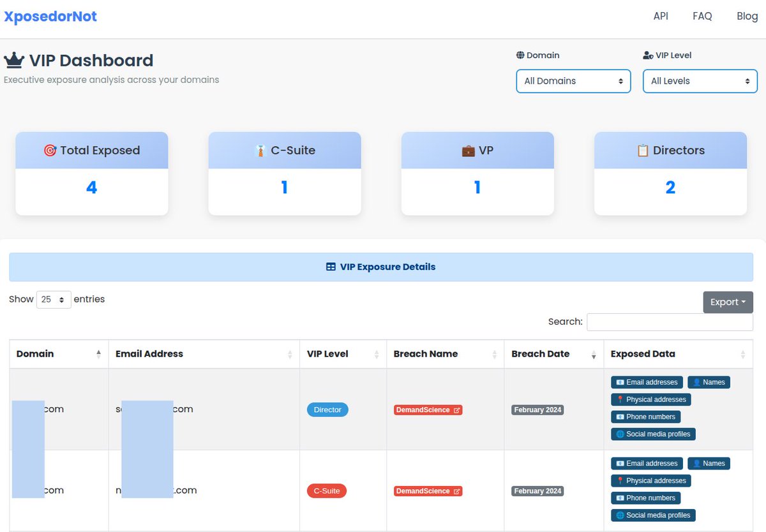
Task: Sort by Email Address column arrows
Action: 290,354
